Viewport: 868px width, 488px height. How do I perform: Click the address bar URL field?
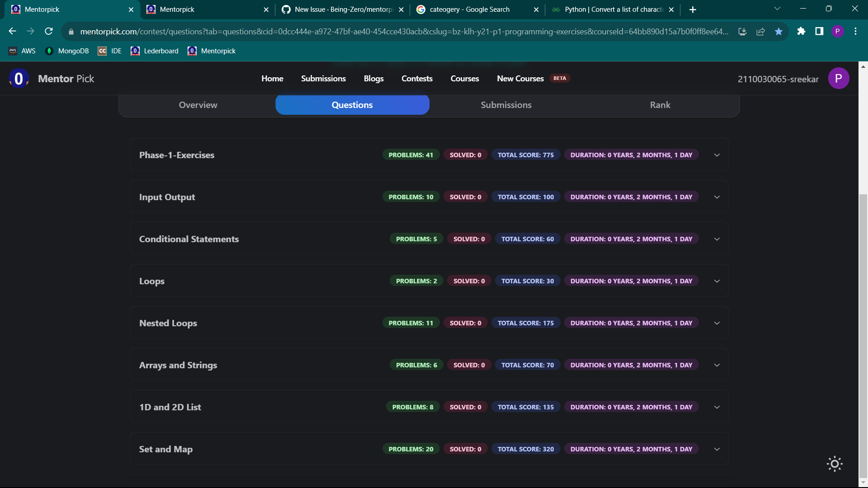click(362, 31)
